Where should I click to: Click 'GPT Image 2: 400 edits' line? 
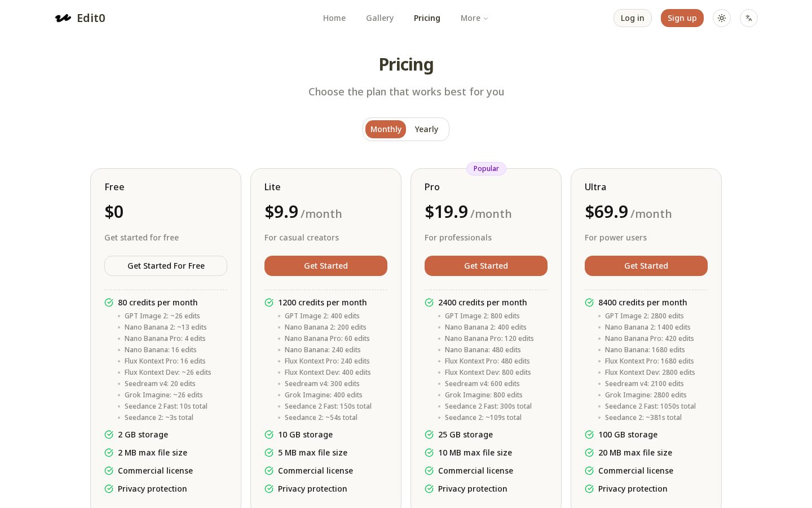pos(322,316)
